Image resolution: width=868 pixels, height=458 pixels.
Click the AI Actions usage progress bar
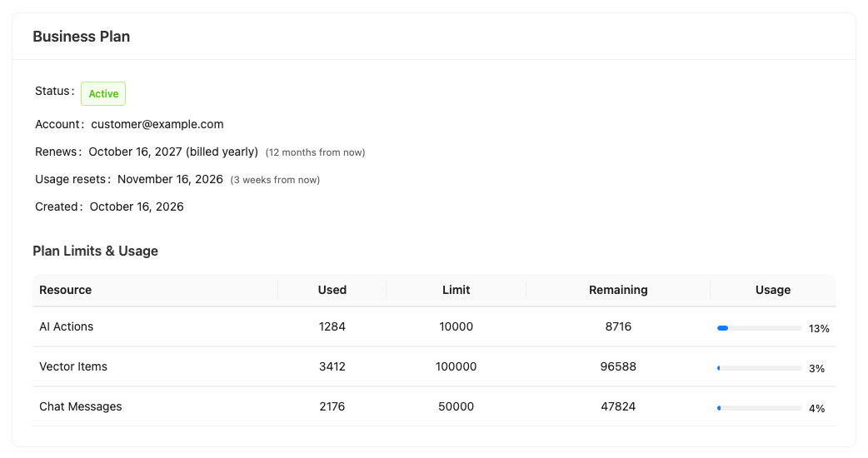[x=760, y=328]
